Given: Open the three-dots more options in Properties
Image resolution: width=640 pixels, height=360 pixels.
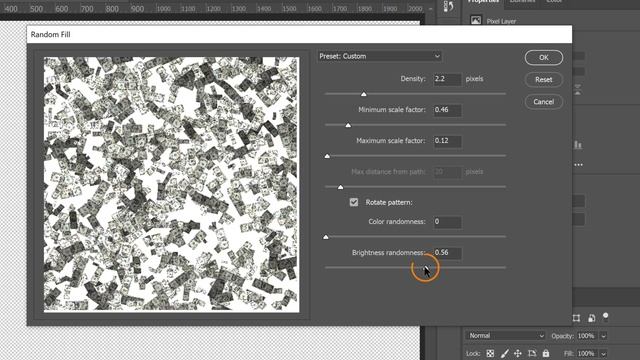Looking at the screenshot, I should 578,165.
